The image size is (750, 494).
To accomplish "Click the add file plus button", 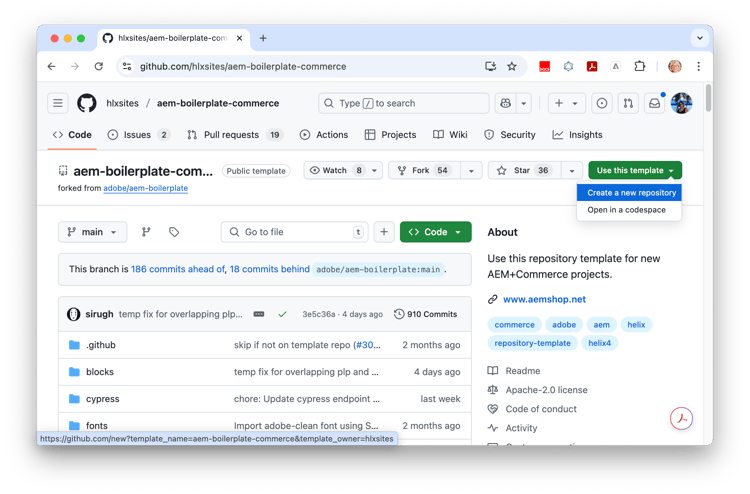I will [x=384, y=232].
